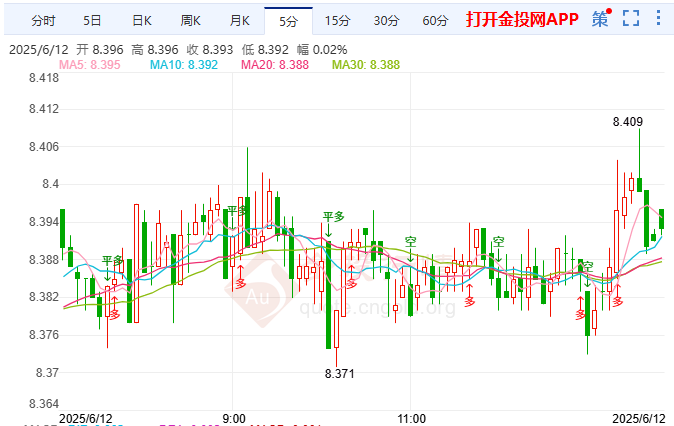Viewport: 674px width, 426px height.
Task: Click the 8.364 price axis label
Action: pyautogui.click(x=44, y=404)
